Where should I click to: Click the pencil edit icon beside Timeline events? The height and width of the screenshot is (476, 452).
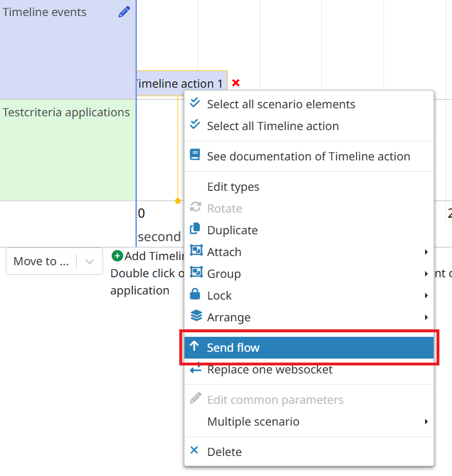coord(124,12)
